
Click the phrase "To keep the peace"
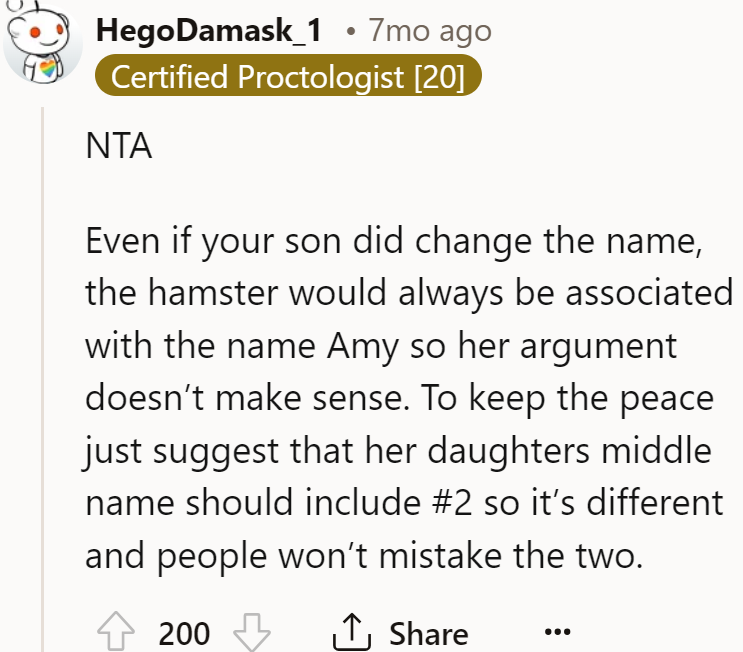pos(567,398)
